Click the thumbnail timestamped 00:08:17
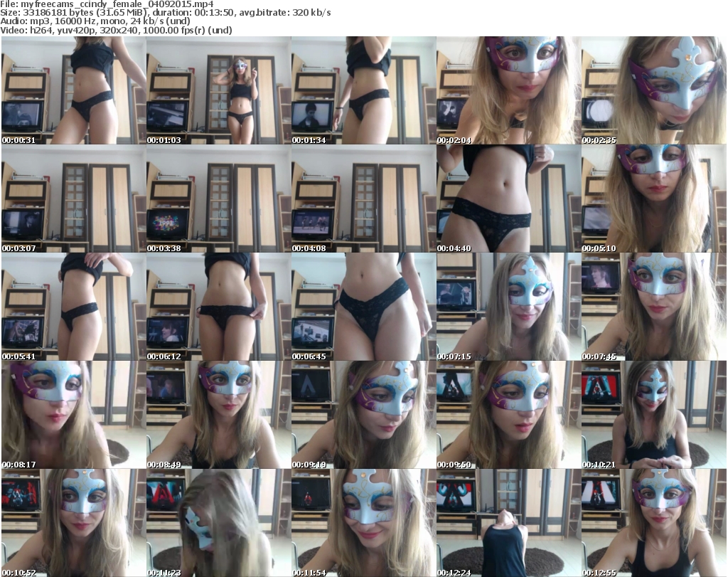The width and height of the screenshot is (728, 577). click(x=73, y=415)
